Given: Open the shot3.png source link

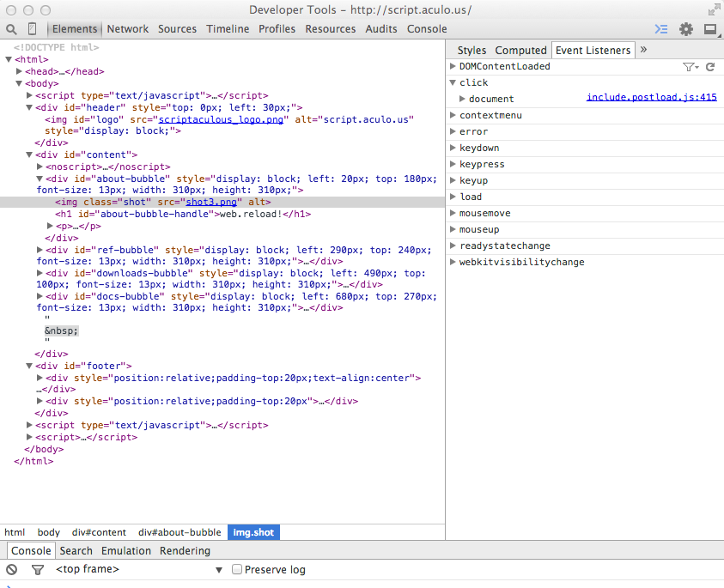Looking at the screenshot, I should point(211,203).
